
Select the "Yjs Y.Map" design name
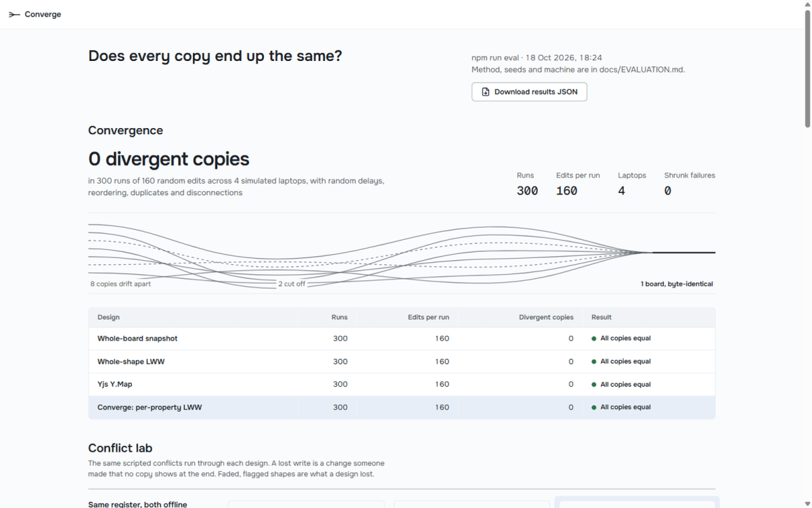point(115,385)
